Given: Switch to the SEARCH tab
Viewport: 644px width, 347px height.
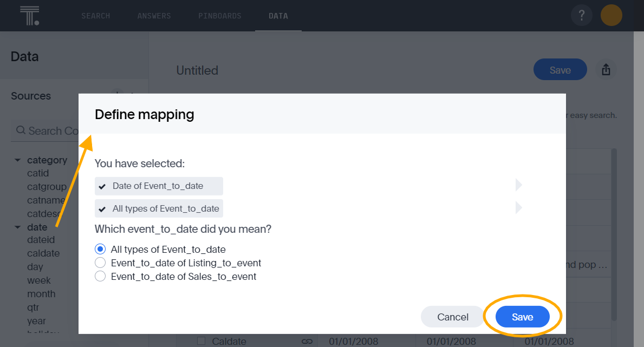Looking at the screenshot, I should click(x=95, y=16).
